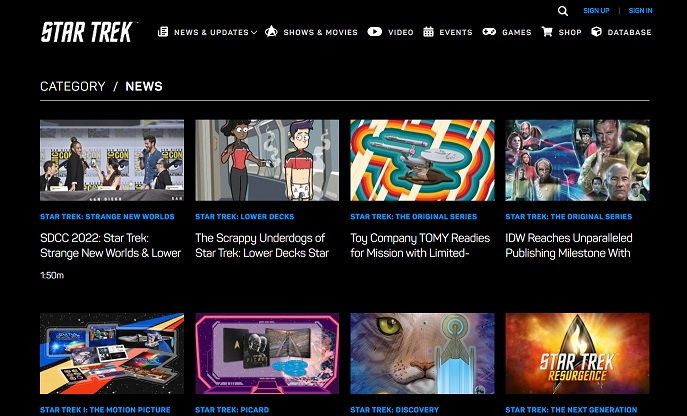Navigate to Games
The width and height of the screenshot is (687, 416).
(517, 32)
